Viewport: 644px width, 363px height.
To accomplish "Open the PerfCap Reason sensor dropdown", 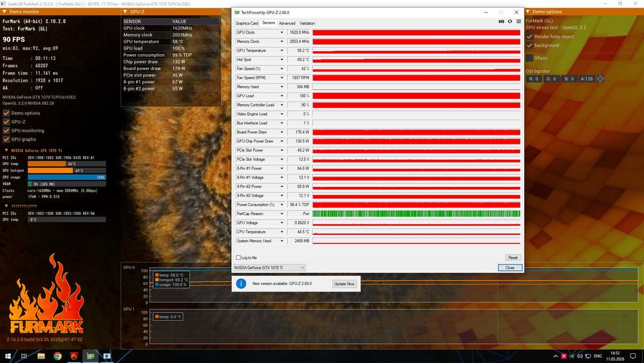I will click(282, 214).
